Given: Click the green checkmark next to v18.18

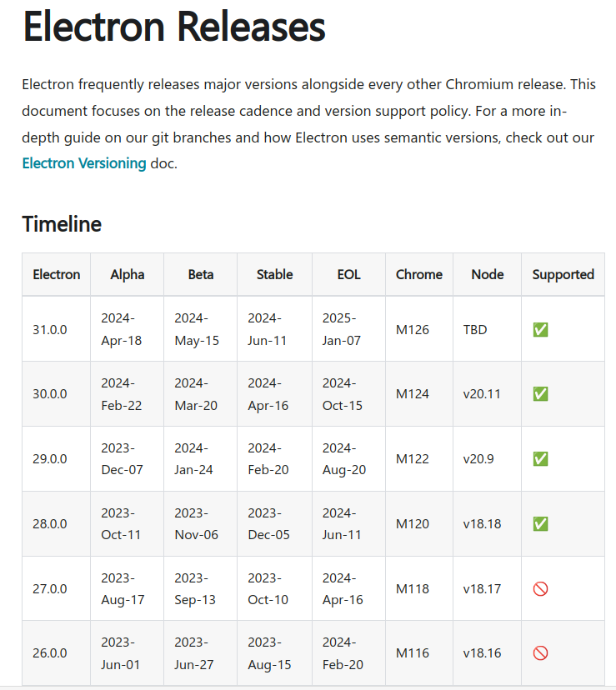Looking at the screenshot, I should 540,524.
